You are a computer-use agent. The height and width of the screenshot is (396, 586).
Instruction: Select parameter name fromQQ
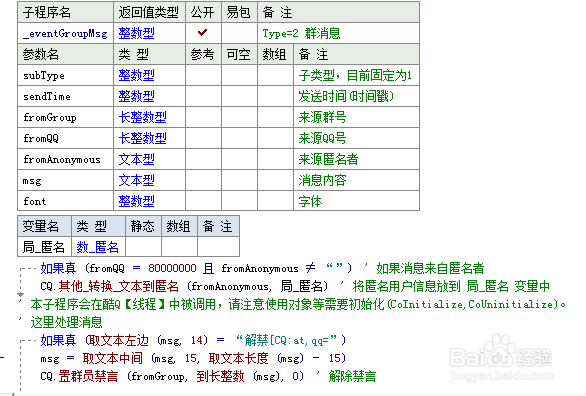(x=41, y=139)
